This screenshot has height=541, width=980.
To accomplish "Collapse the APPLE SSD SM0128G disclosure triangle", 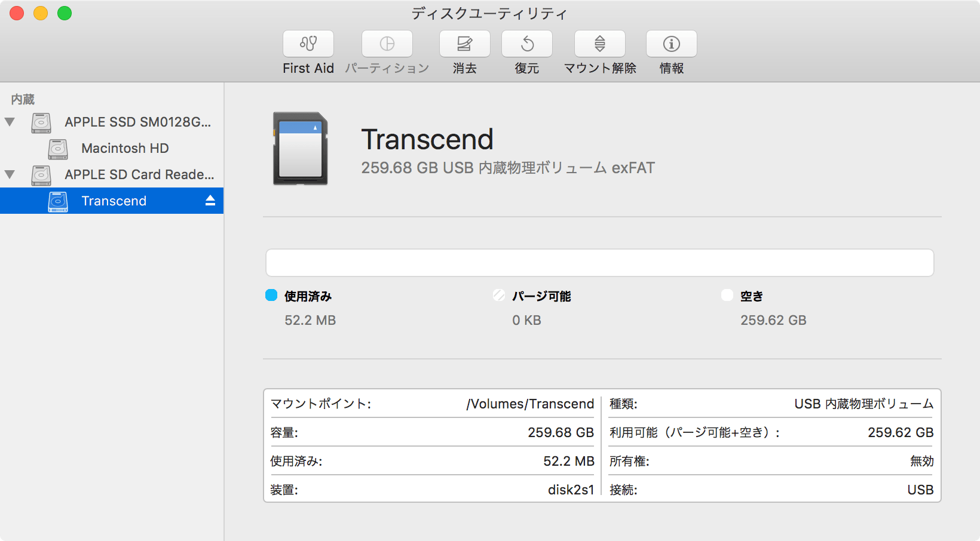I will point(10,122).
